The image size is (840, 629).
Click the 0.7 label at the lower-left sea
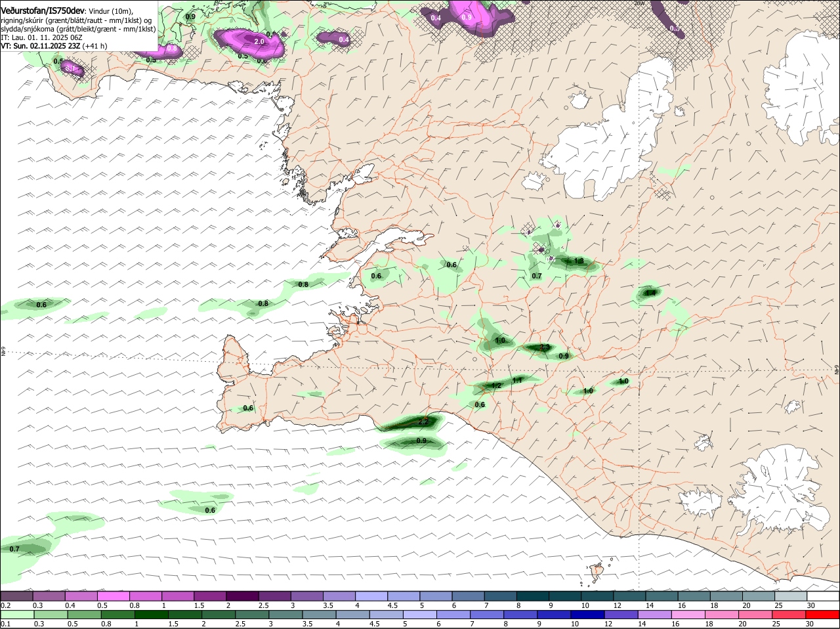click(x=14, y=549)
